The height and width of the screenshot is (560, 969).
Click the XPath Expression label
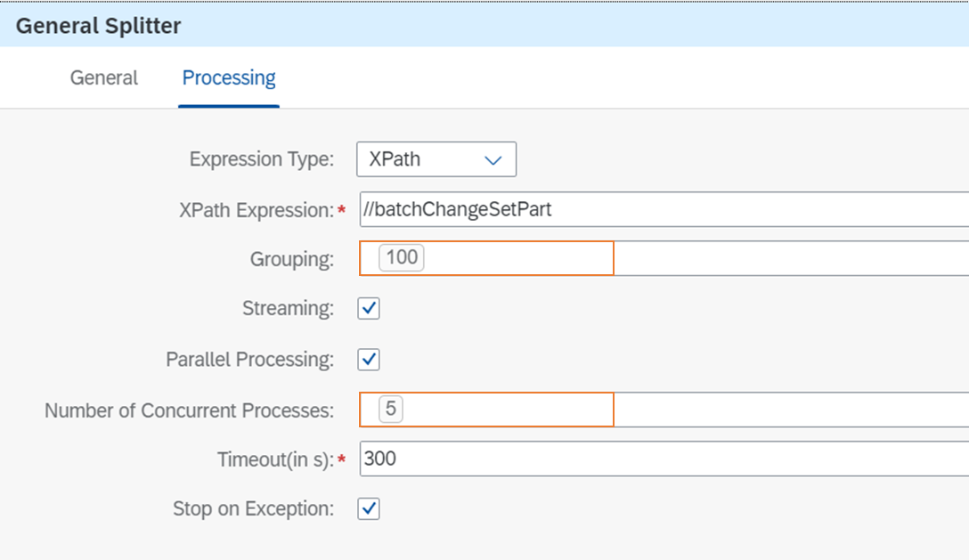tap(256, 210)
